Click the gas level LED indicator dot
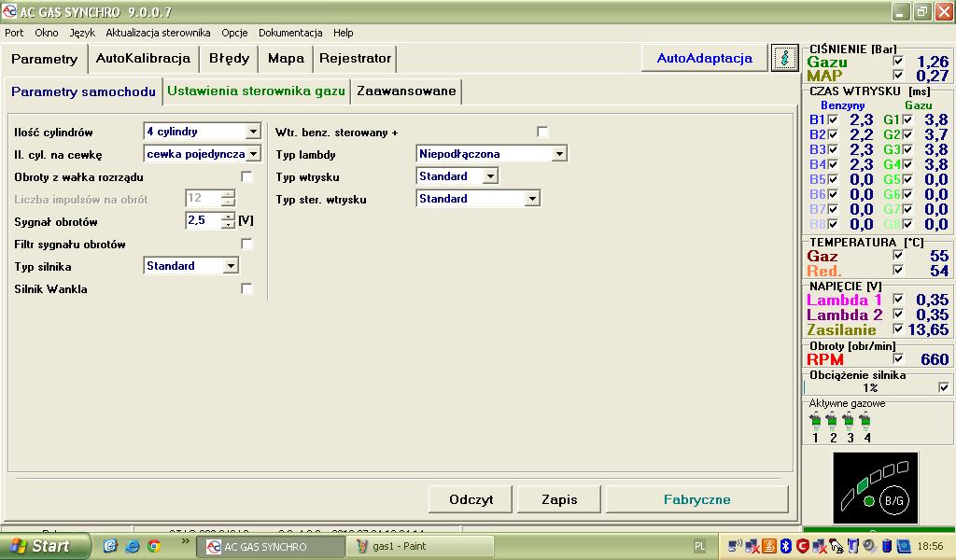 (x=868, y=502)
